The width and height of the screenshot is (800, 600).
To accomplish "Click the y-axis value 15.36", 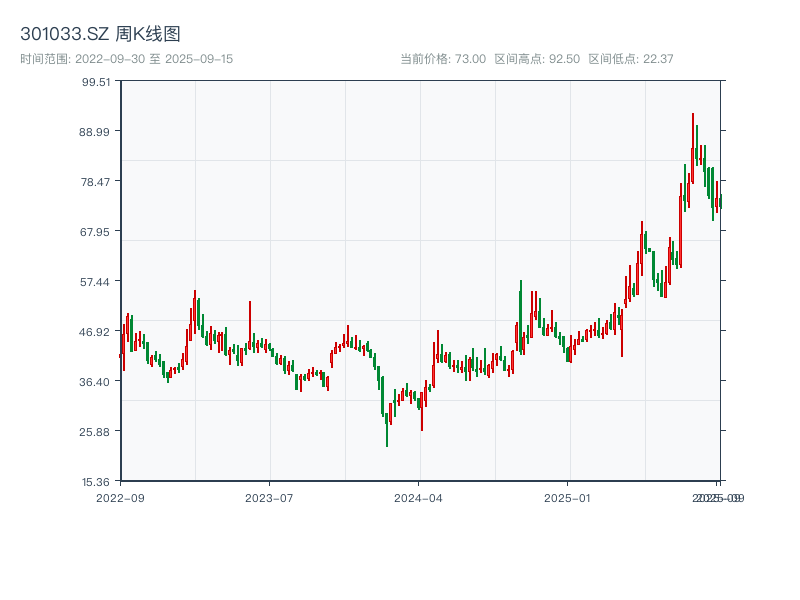I will (96, 482).
